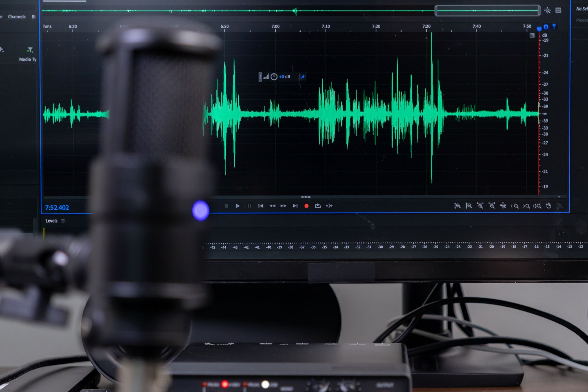The width and height of the screenshot is (588, 392).
Task: Toggle Loop Playback in the transport bar
Action: tap(318, 206)
